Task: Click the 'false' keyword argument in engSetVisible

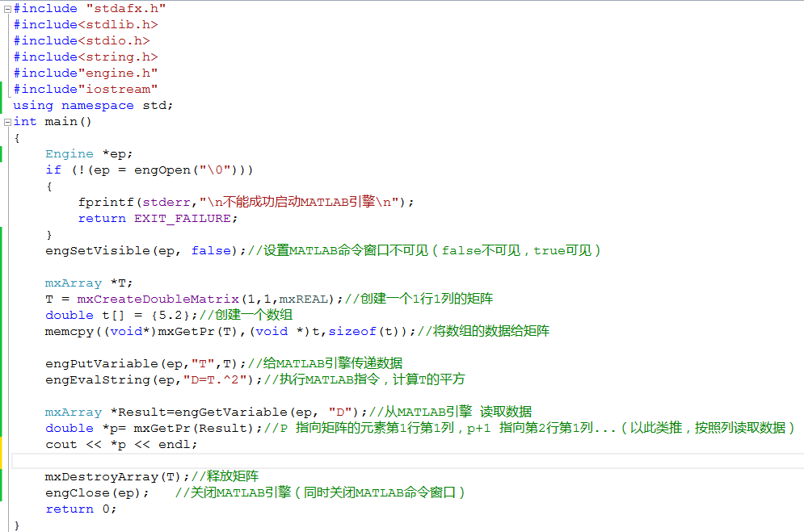Action: [211, 251]
